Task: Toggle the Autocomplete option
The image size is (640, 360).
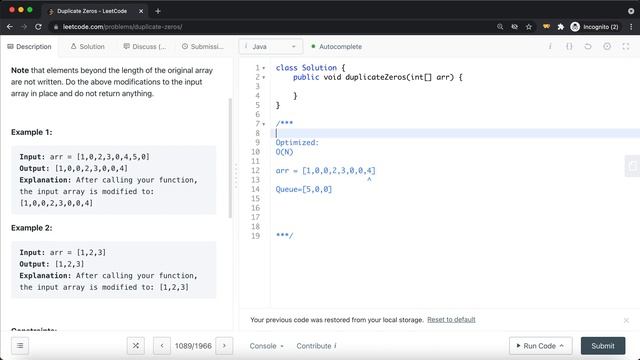Action: tap(337, 47)
